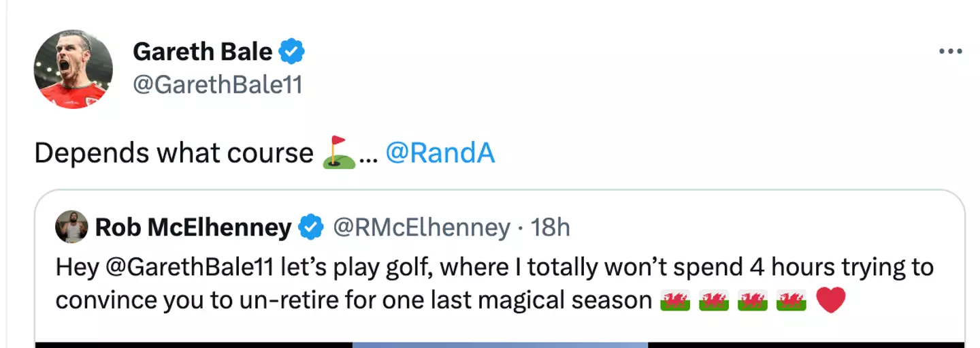Click the second Wales flag emoji
This screenshot has width=980, height=348.
point(714,300)
